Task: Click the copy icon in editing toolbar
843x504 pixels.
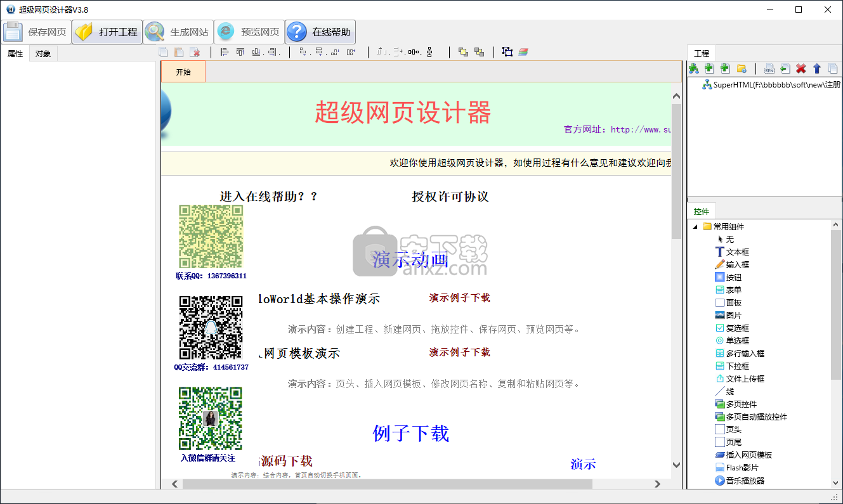Action: pos(164,52)
